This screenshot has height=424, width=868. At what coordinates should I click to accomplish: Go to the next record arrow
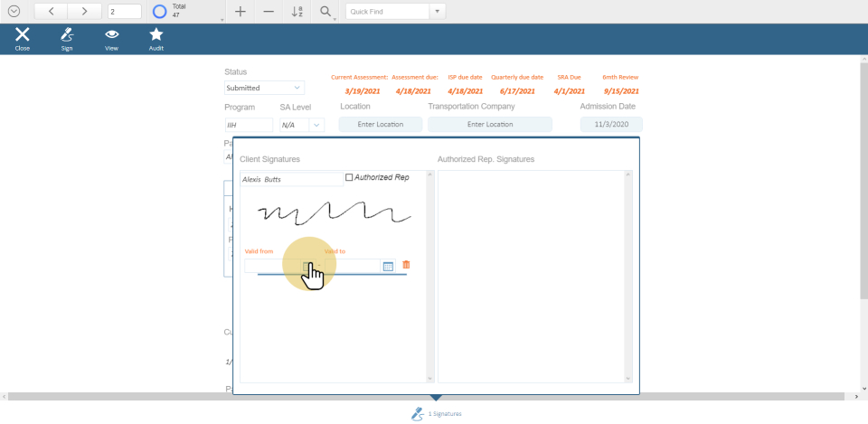(84, 12)
